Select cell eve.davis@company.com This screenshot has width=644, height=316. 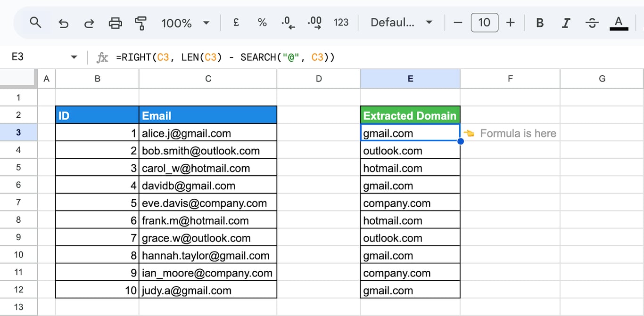[208, 203]
